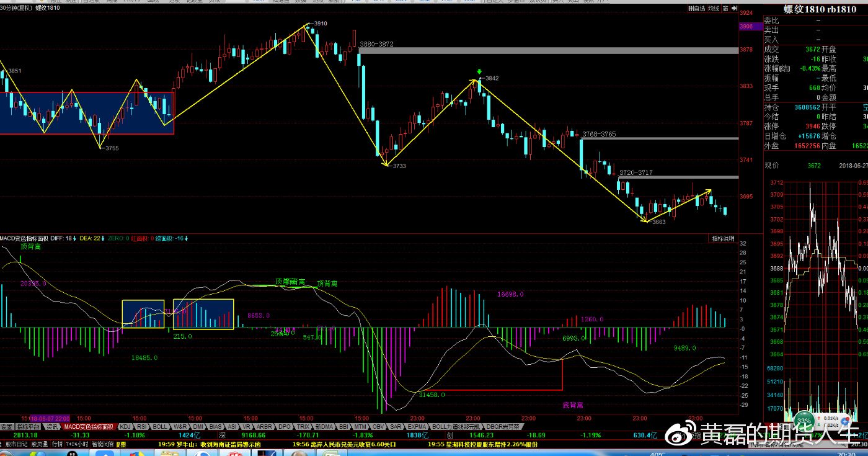Select the SAR indicator tab
This screenshot has width=868, height=456.
[396, 427]
